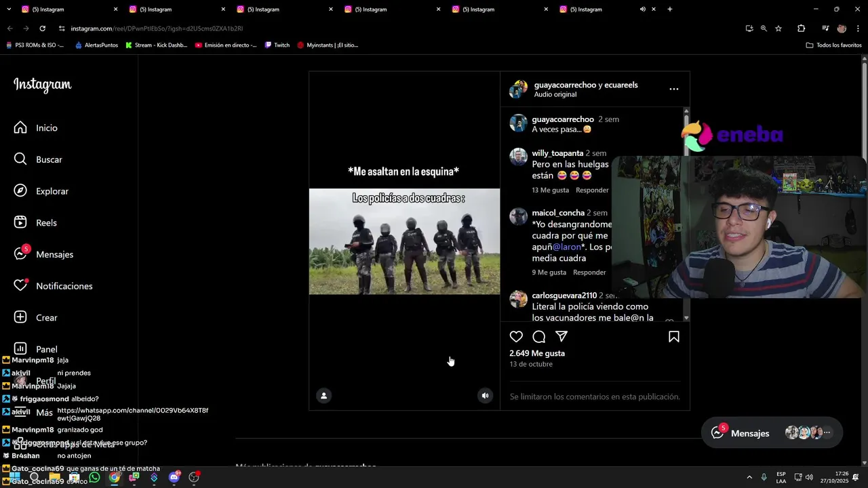Like the reel with the heart icon
This screenshot has width=868, height=488.
[x=516, y=337]
